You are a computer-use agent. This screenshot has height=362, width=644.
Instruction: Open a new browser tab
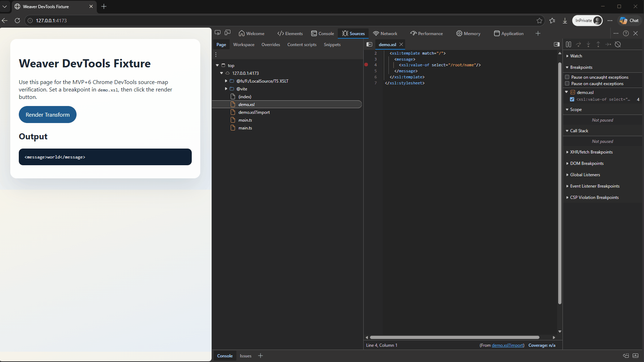(x=104, y=6)
